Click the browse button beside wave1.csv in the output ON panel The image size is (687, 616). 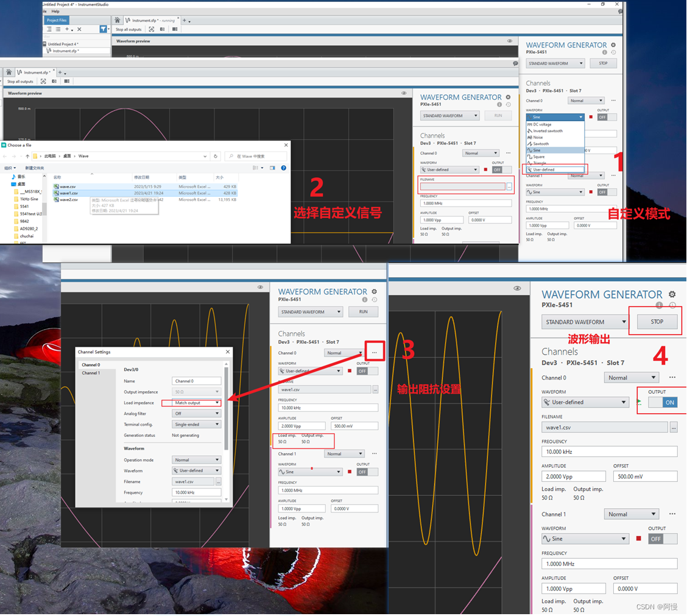tap(674, 428)
